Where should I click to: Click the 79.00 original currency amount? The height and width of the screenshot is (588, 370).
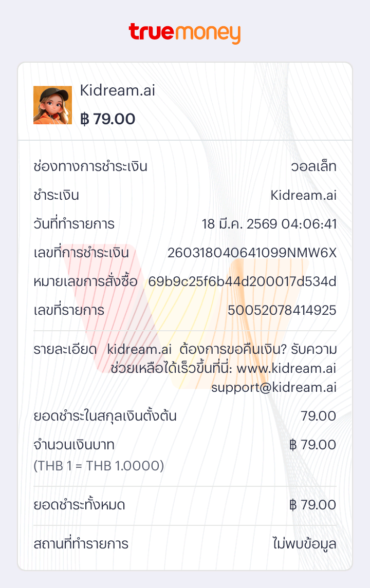(318, 416)
